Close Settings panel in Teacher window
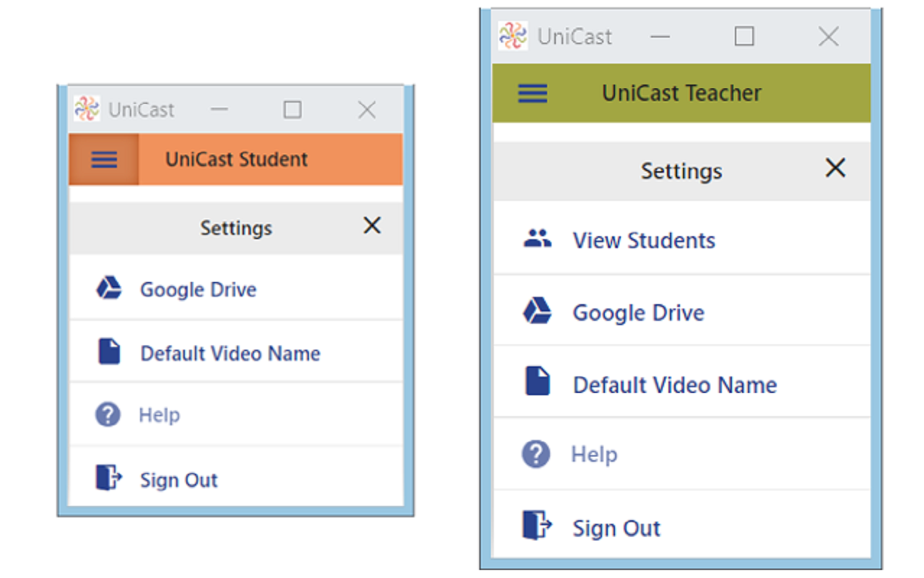 click(x=835, y=168)
